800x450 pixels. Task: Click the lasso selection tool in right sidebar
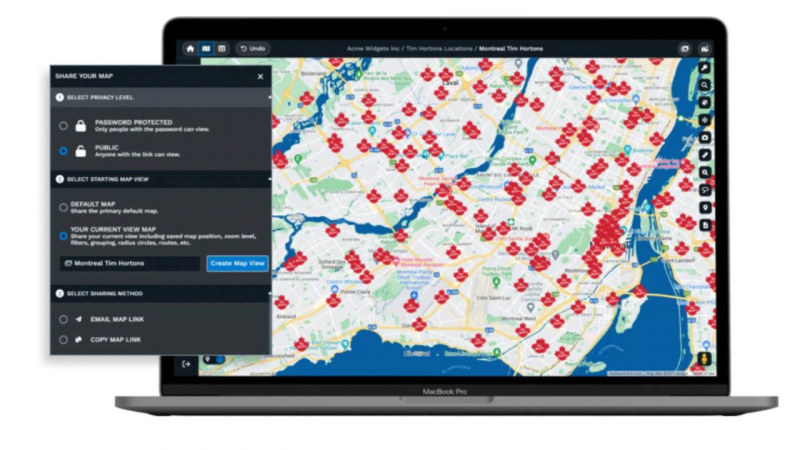[705, 190]
